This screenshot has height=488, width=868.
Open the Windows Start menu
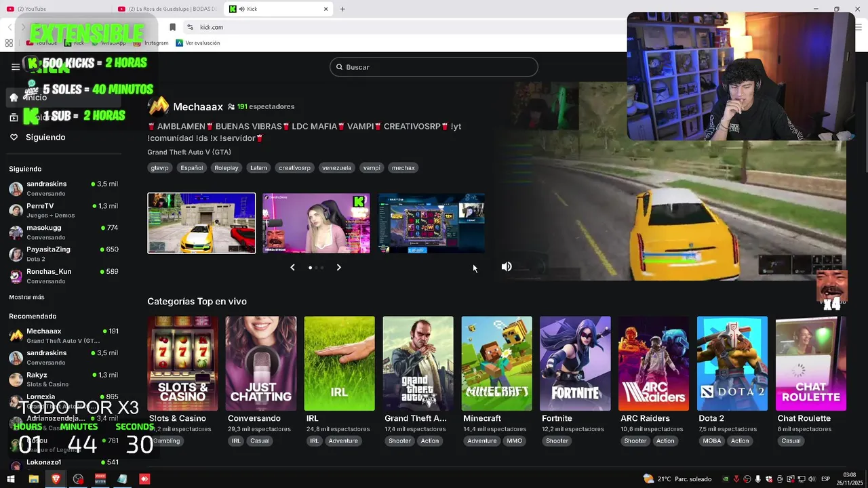[x=11, y=479]
